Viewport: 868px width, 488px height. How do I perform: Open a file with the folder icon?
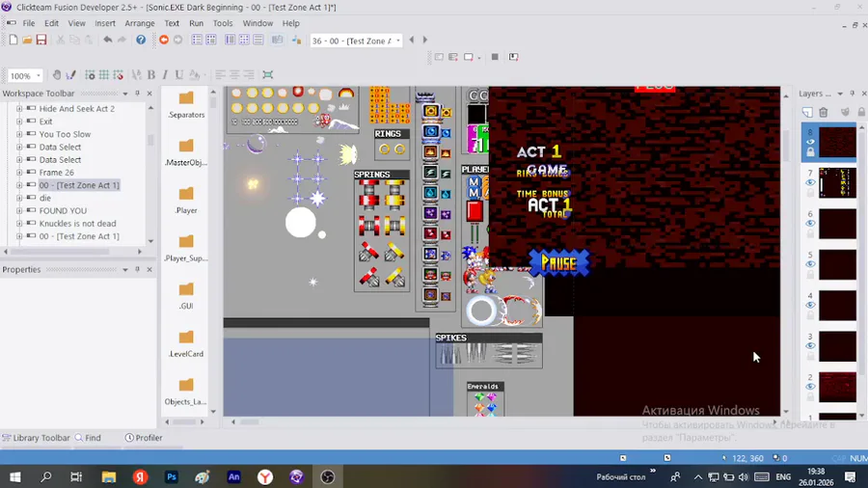pyautogui.click(x=27, y=40)
